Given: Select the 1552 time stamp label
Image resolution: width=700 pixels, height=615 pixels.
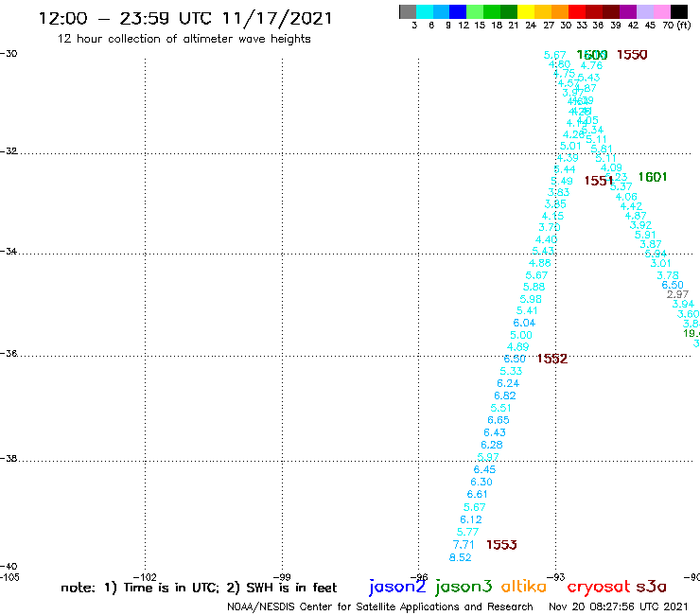Looking at the screenshot, I should point(552,359).
